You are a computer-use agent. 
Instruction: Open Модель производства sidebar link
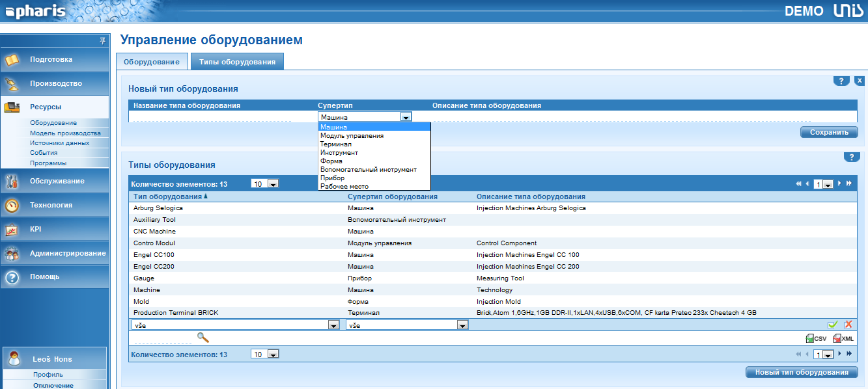[x=65, y=133]
